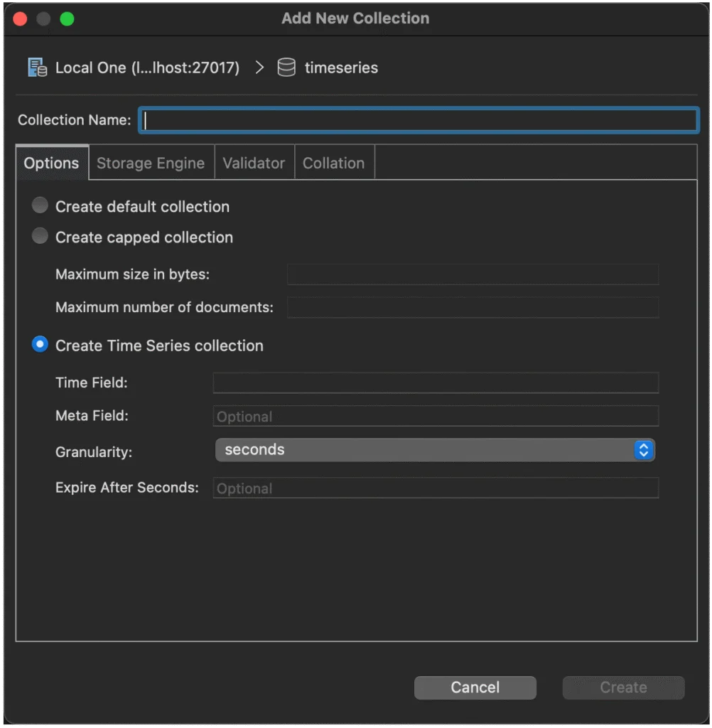Click the Collection Name: label
Screen dimensions: 712x728
75,120
